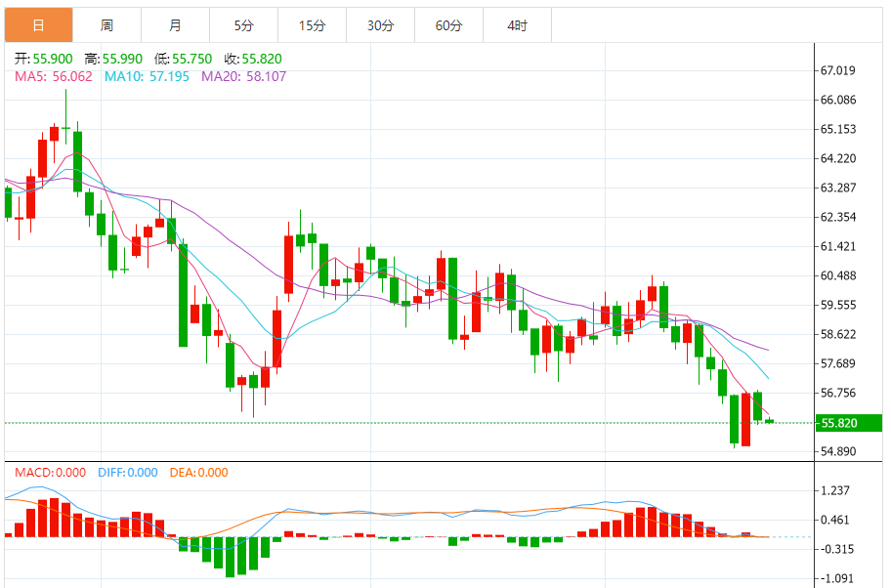Click the MACD: 0.000 label

(51, 473)
